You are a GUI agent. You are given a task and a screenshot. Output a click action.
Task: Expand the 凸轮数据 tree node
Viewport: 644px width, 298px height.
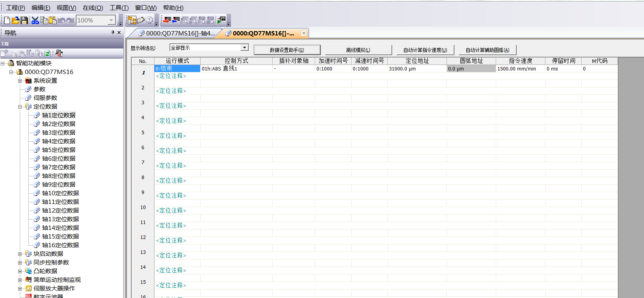click(x=20, y=271)
